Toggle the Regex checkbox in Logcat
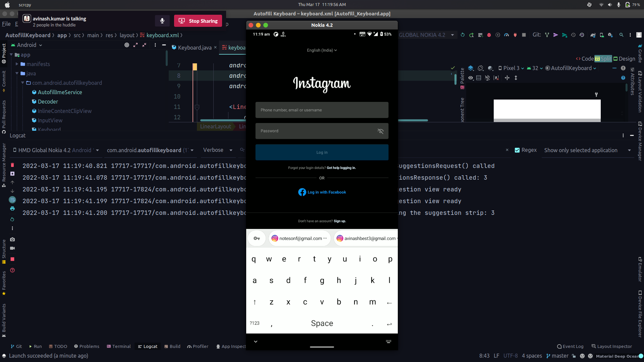The width and height of the screenshot is (644, 362). click(x=517, y=150)
